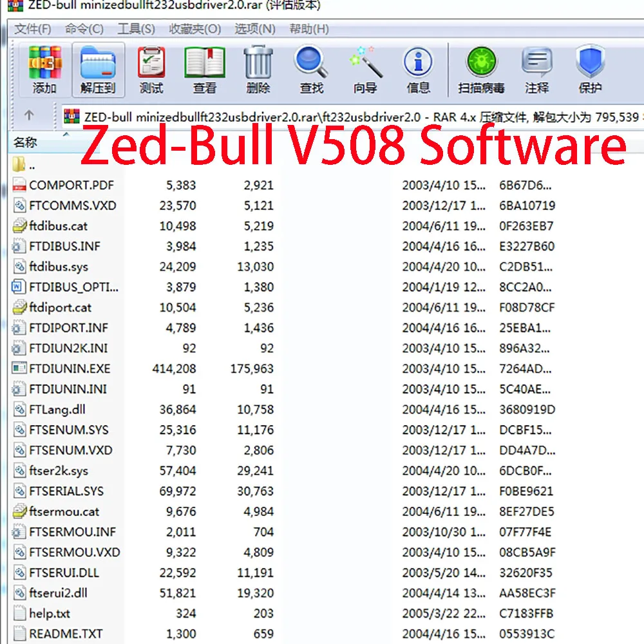Click the date 2005/3/22 22...
Viewport: 644px width, 644px height.
coord(444,613)
